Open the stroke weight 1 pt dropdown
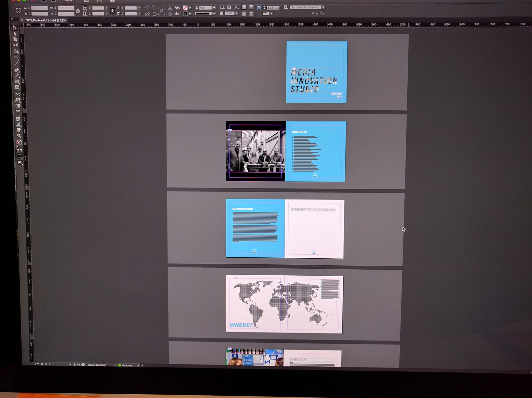 coord(214,8)
